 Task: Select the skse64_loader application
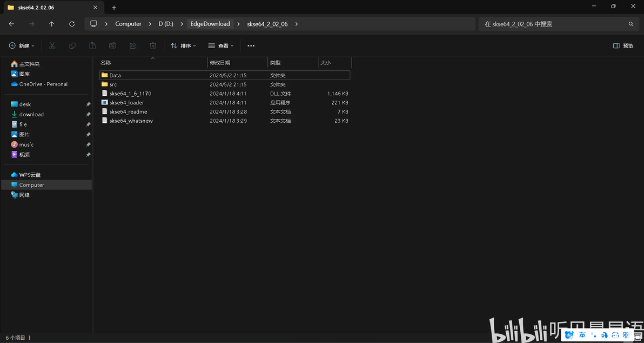click(x=225, y=102)
